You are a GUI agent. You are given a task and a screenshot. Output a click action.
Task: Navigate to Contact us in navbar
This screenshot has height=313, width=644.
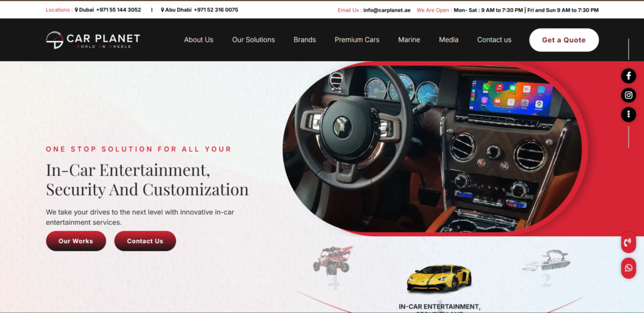pos(494,40)
